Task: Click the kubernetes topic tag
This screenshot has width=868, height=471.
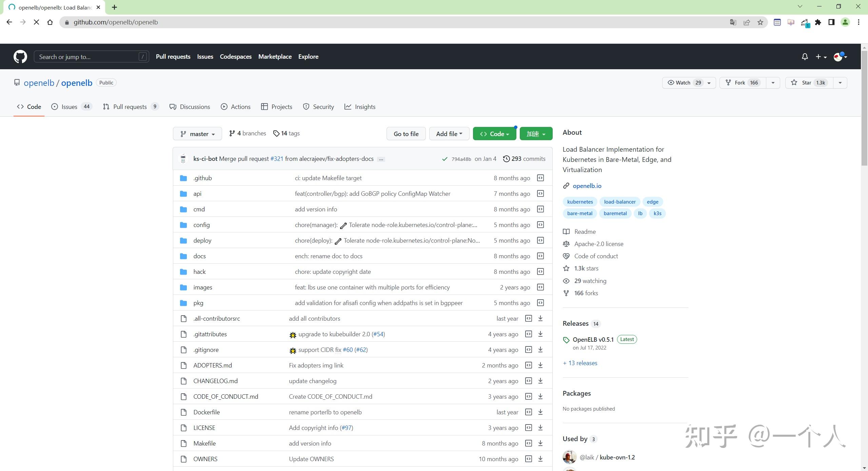Action: (580, 202)
